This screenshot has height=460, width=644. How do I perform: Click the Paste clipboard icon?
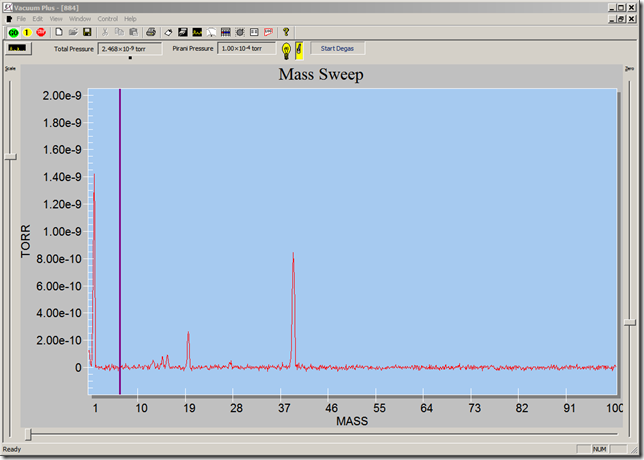[133, 32]
